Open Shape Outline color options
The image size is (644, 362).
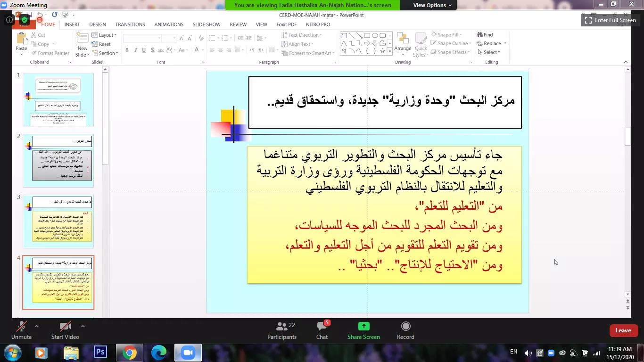[450, 44]
